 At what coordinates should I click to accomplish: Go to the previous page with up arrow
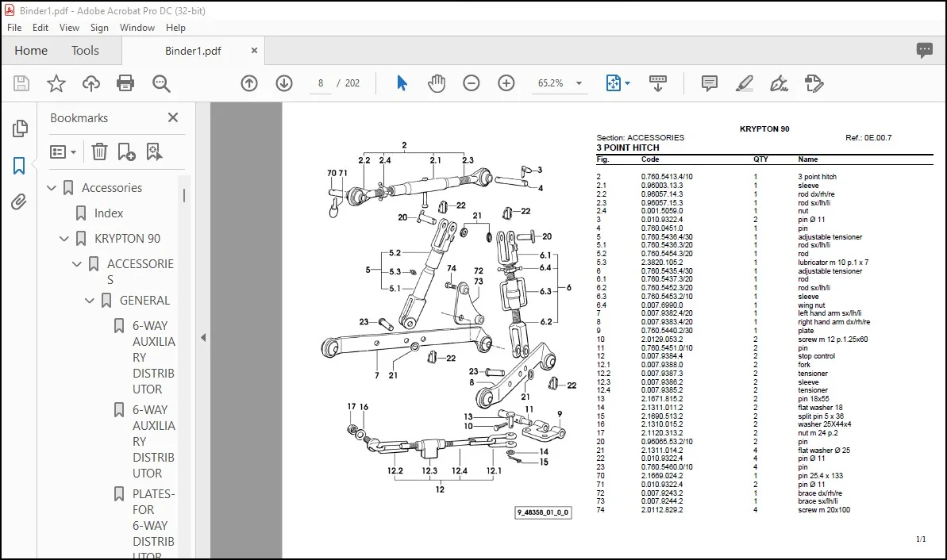pyautogui.click(x=248, y=83)
